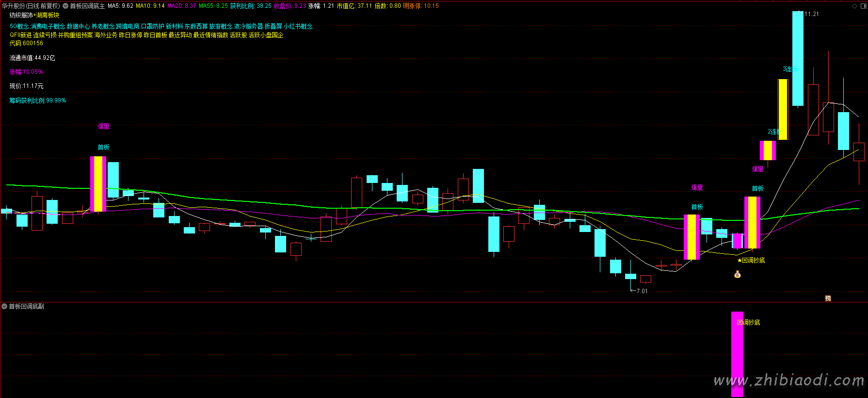Expand the 首板回调底主 indicator dropdown arrow

click(65, 6)
